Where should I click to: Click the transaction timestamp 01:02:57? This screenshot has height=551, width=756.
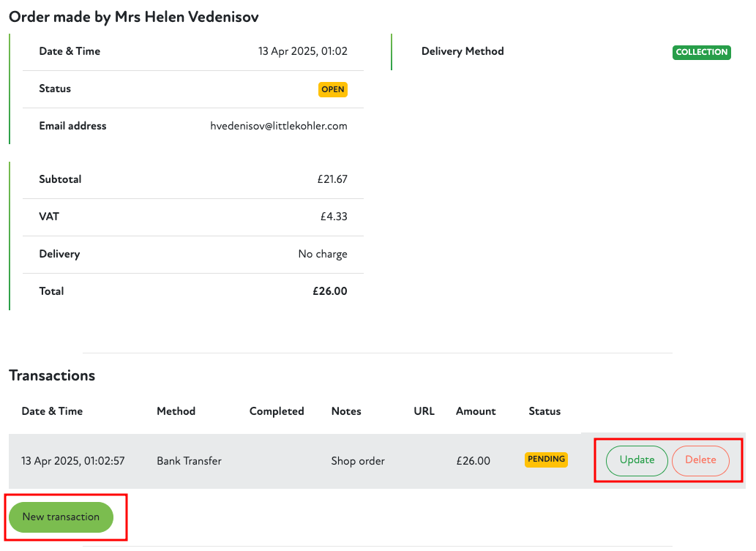72,461
